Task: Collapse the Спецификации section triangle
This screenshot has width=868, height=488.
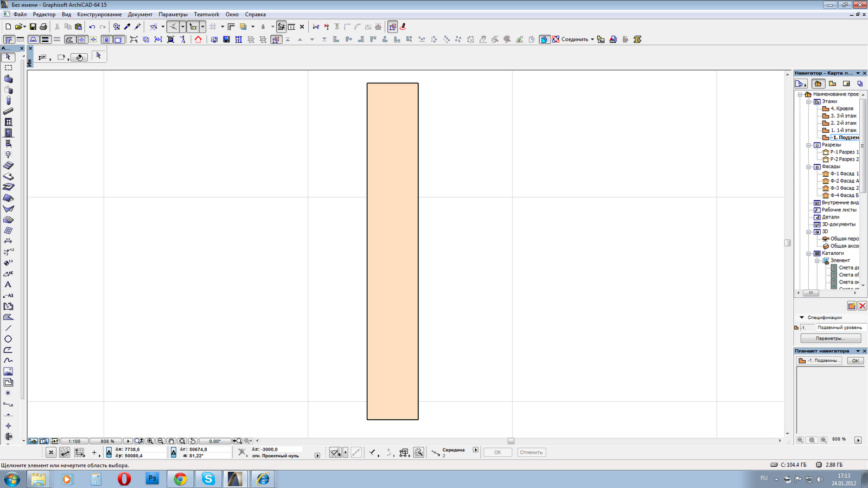Action: click(802, 318)
